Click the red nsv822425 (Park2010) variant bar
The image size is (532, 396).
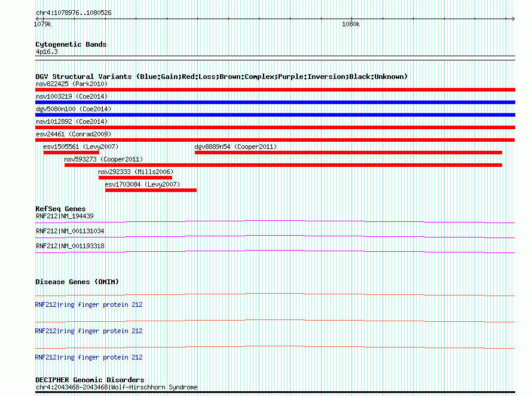[x=275, y=90]
